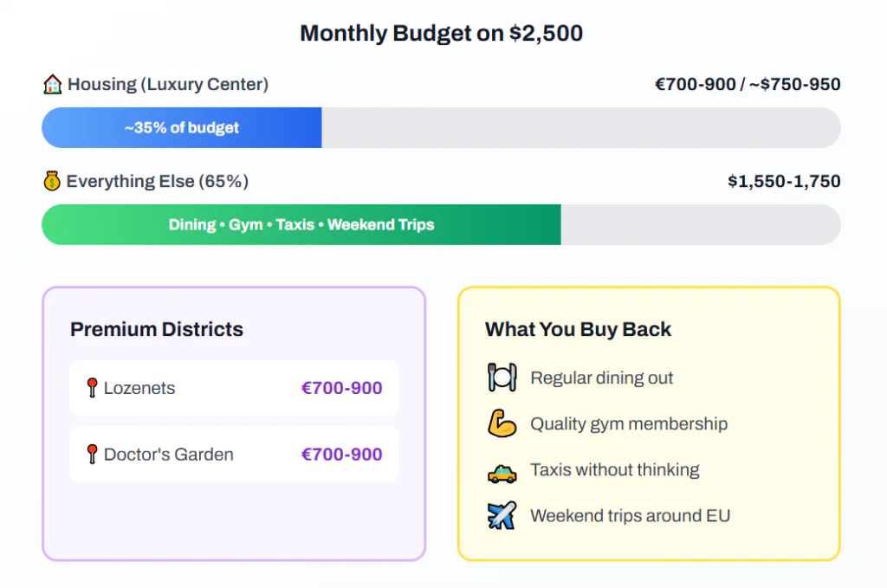Click the What You Buy Back heading
Viewport: 887px width, 588px height.
pyautogui.click(x=578, y=329)
